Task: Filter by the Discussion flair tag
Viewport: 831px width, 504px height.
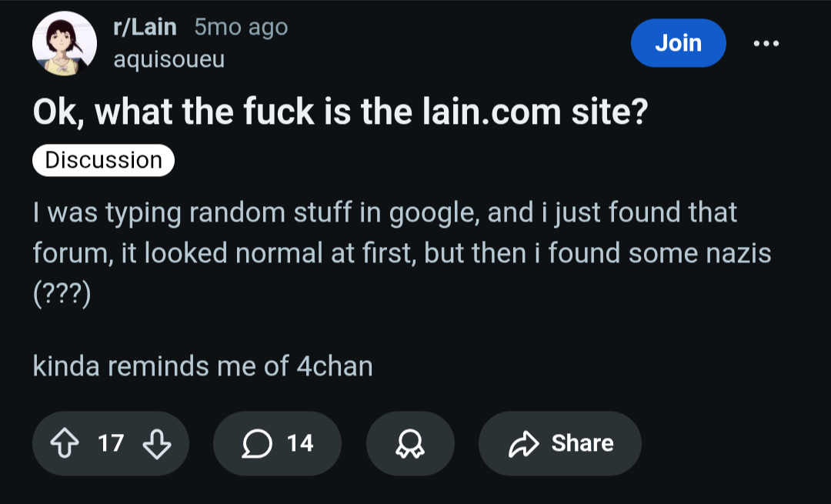Action: coord(104,160)
